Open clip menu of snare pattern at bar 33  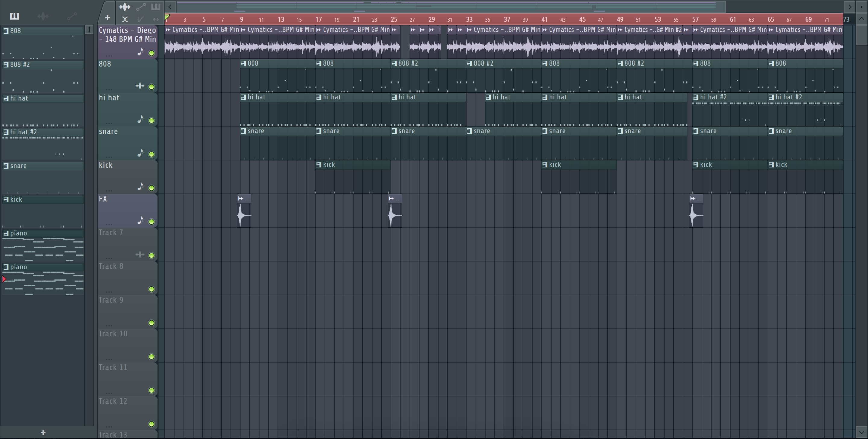point(469,131)
